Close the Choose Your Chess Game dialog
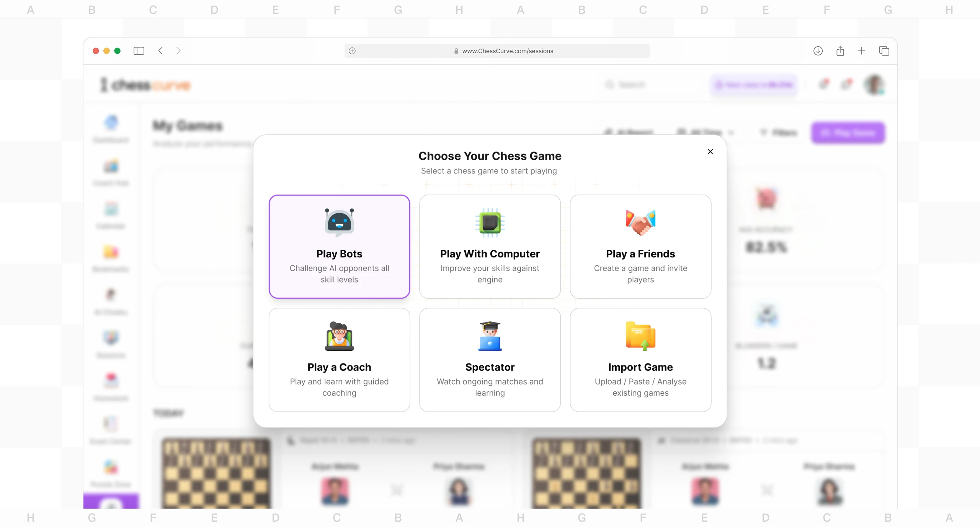Viewport: 980px width, 527px height. coord(710,152)
